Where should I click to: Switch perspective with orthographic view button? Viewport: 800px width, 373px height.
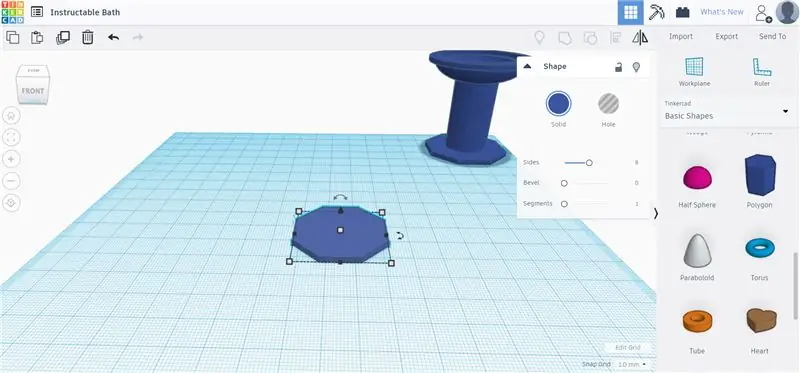click(11, 203)
